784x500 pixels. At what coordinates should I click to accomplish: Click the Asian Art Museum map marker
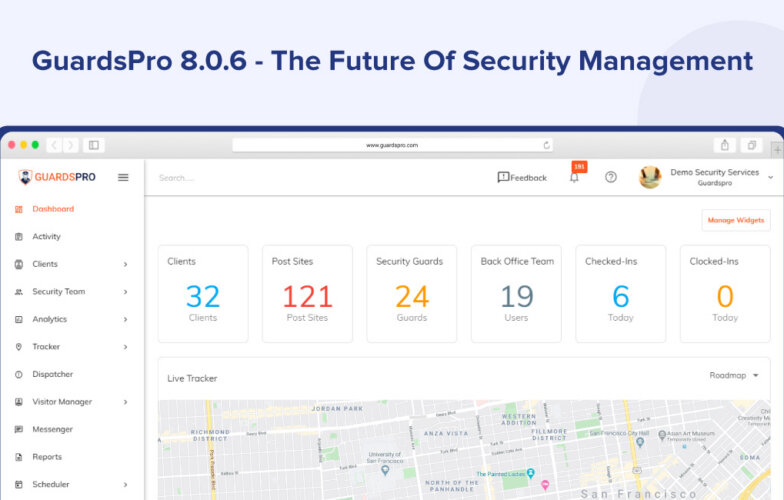tap(662, 435)
